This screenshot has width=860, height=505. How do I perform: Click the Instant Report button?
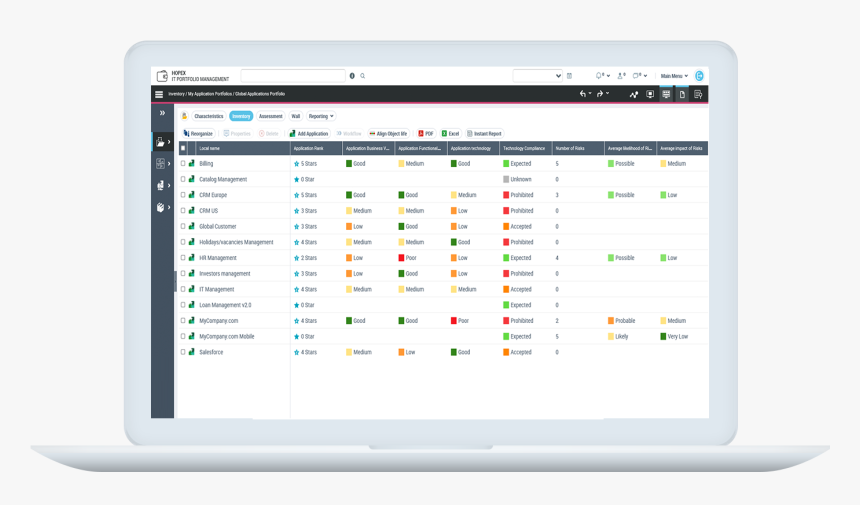click(x=484, y=133)
